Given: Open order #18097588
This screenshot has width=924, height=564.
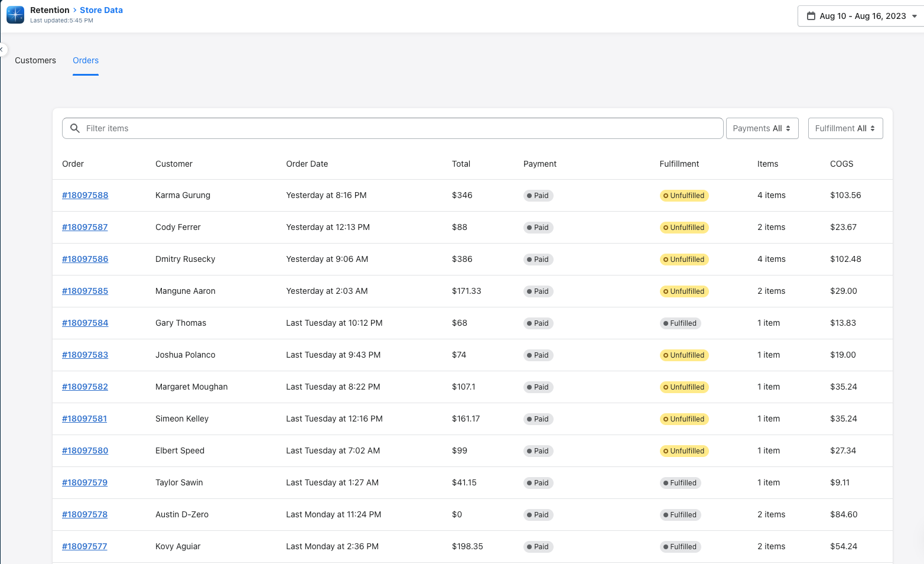Looking at the screenshot, I should coord(85,195).
